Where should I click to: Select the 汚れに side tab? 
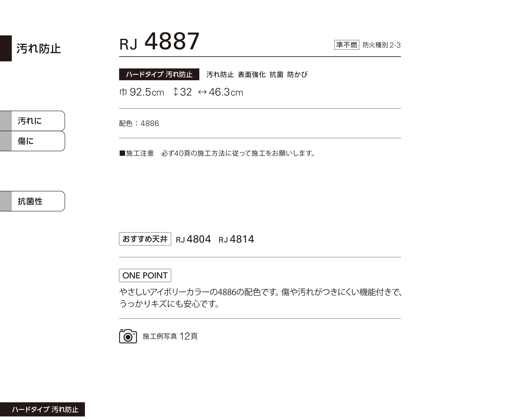coord(38,121)
